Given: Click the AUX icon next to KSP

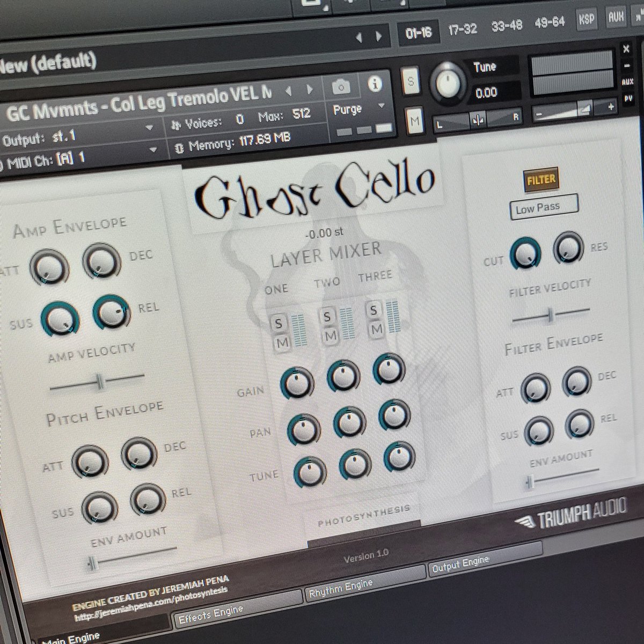Looking at the screenshot, I should (615, 17).
